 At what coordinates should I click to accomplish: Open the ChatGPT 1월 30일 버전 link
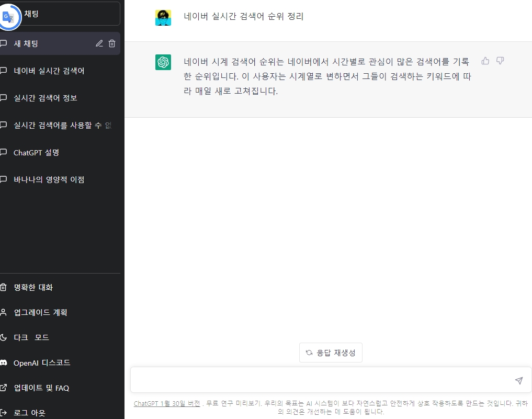[167, 403]
